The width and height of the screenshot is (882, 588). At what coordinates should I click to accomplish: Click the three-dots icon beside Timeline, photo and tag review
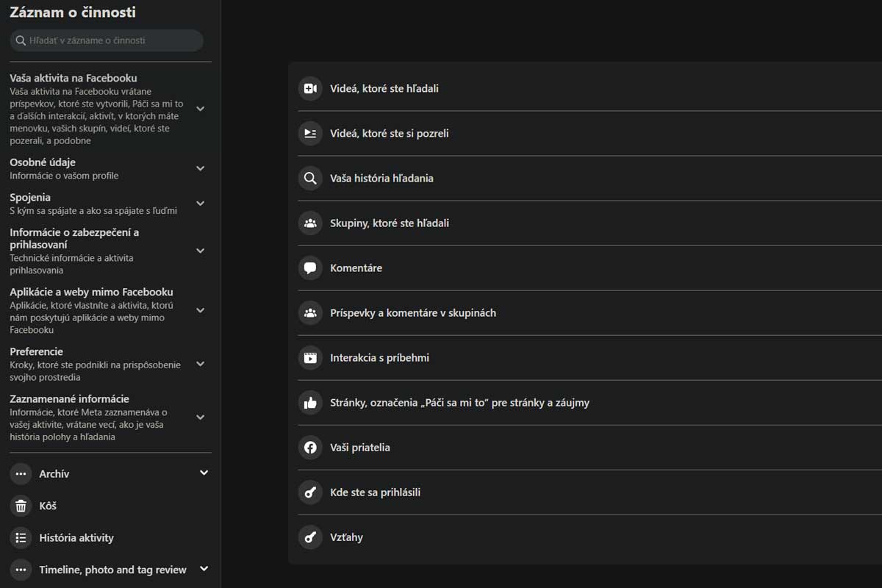(21, 570)
